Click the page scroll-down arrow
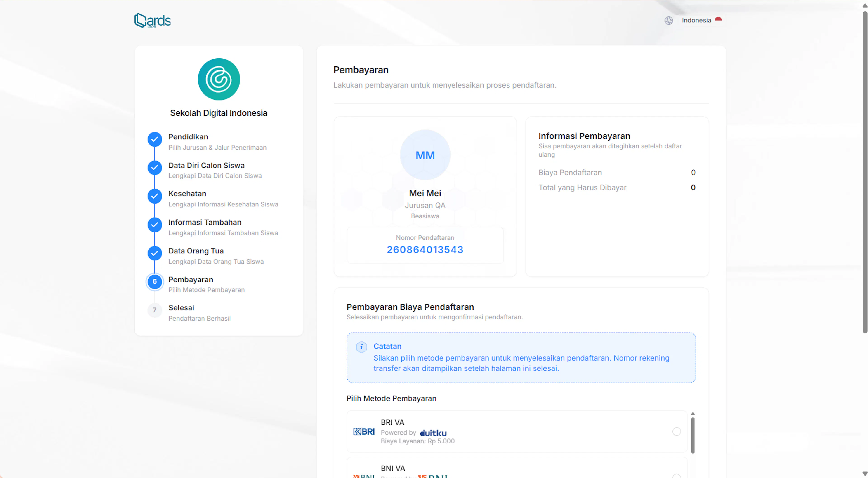868x478 pixels. click(865, 474)
